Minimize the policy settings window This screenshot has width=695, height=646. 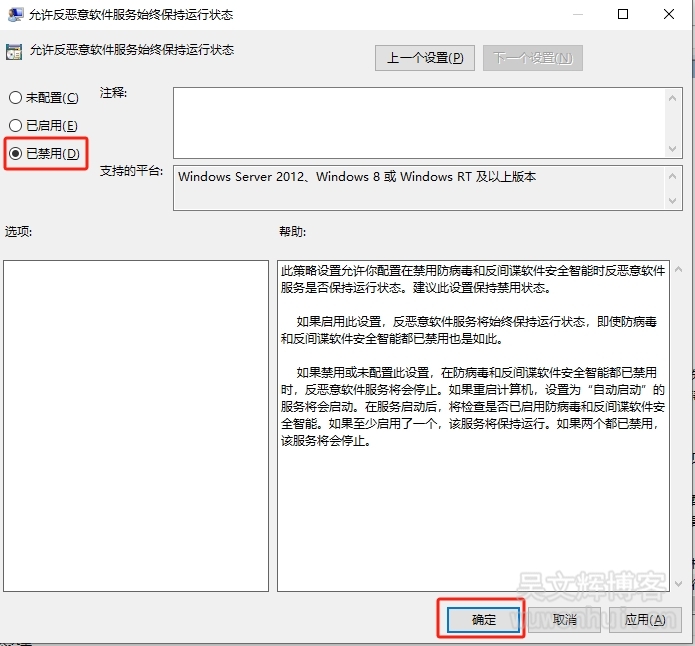click(x=576, y=15)
